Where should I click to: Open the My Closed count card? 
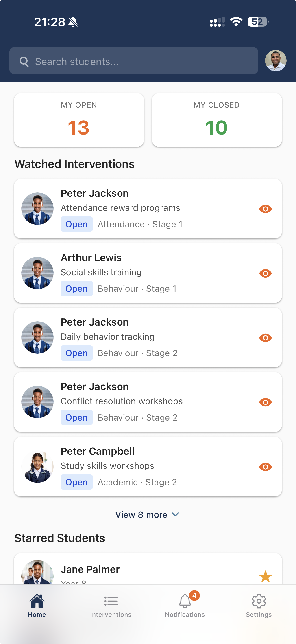[217, 120]
